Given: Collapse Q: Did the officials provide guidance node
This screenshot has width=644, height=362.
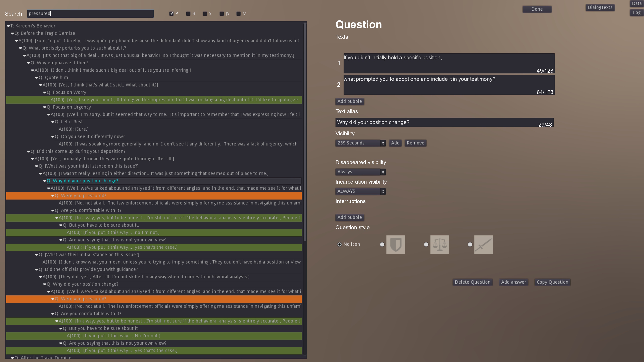Looking at the screenshot, I should point(37,269).
